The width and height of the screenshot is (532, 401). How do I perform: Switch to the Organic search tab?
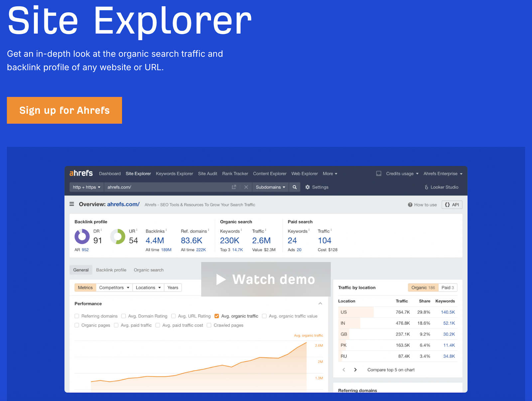149,270
